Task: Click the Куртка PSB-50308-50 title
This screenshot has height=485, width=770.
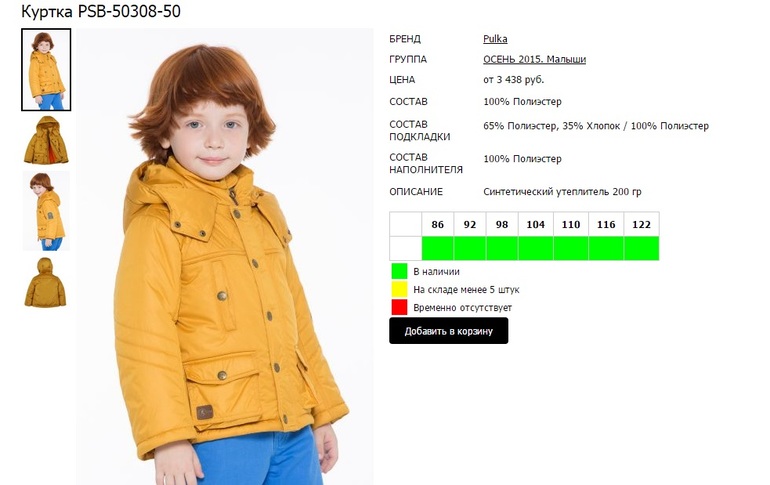Action: [101, 11]
